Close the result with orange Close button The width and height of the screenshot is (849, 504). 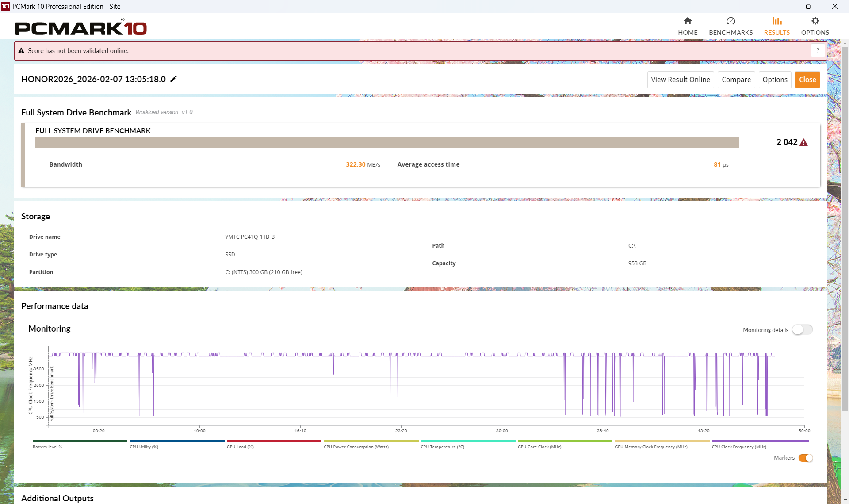coord(807,80)
